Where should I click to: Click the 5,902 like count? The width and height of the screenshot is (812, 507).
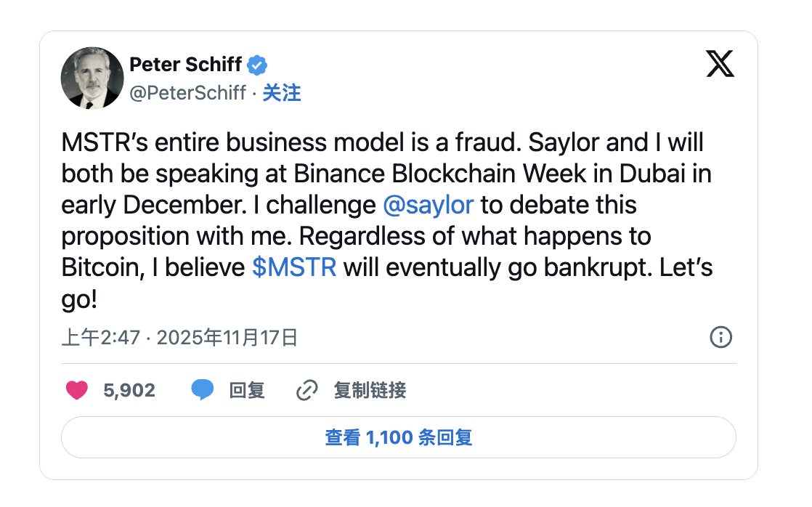pos(129,391)
